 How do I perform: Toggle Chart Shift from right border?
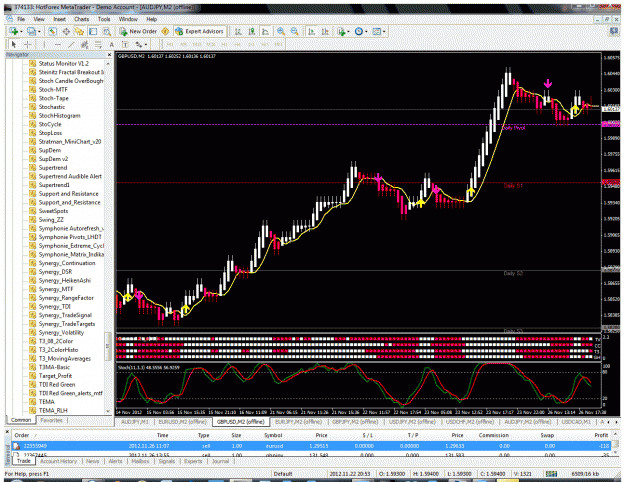325,31
